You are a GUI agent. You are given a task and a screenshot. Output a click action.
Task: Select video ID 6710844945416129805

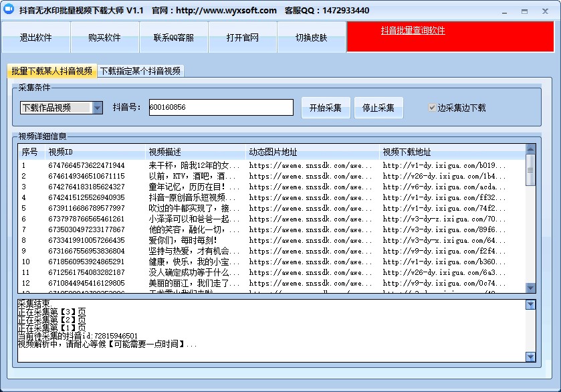click(86, 283)
